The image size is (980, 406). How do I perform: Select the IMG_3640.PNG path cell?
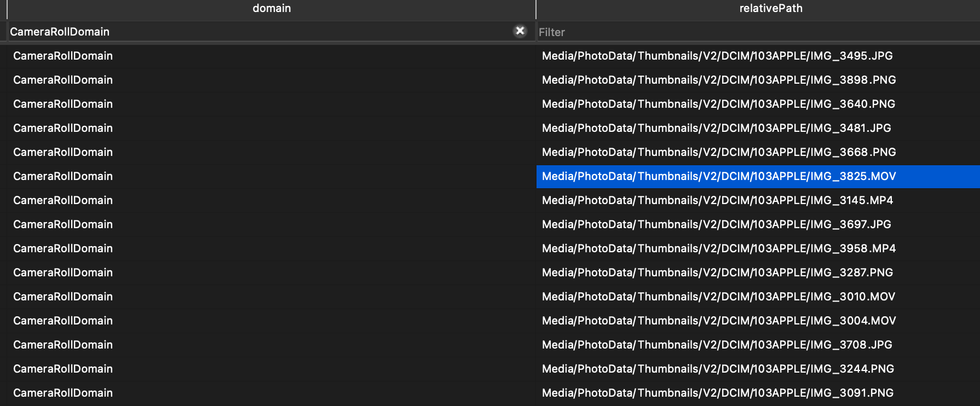coord(718,104)
